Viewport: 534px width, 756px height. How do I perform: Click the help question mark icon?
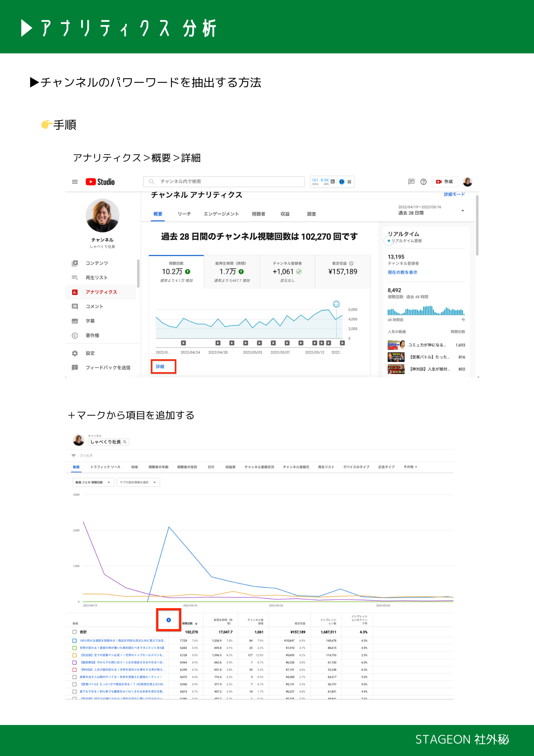423,182
